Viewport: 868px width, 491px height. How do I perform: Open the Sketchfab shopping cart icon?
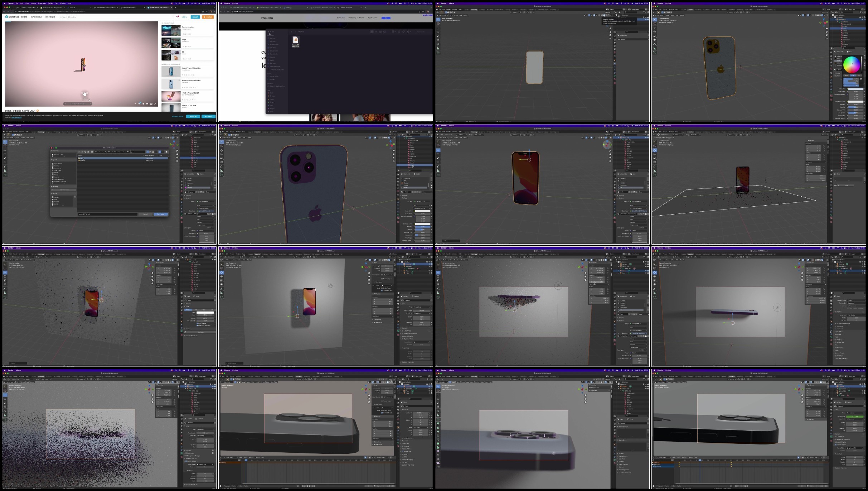(178, 17)
